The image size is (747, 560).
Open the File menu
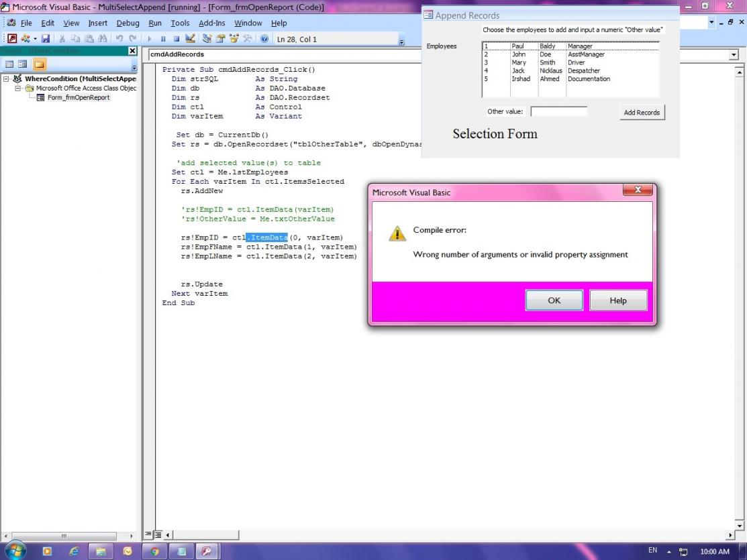[26, 23]
